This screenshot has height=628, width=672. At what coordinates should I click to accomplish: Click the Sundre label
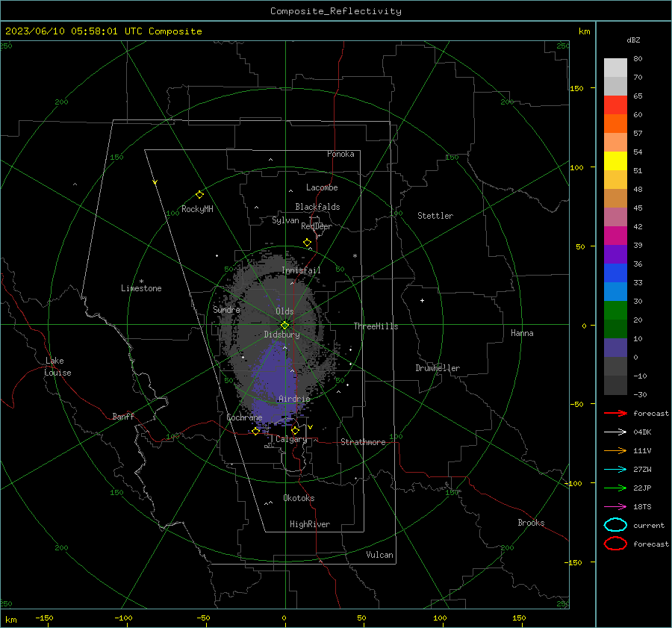[226, 309]
